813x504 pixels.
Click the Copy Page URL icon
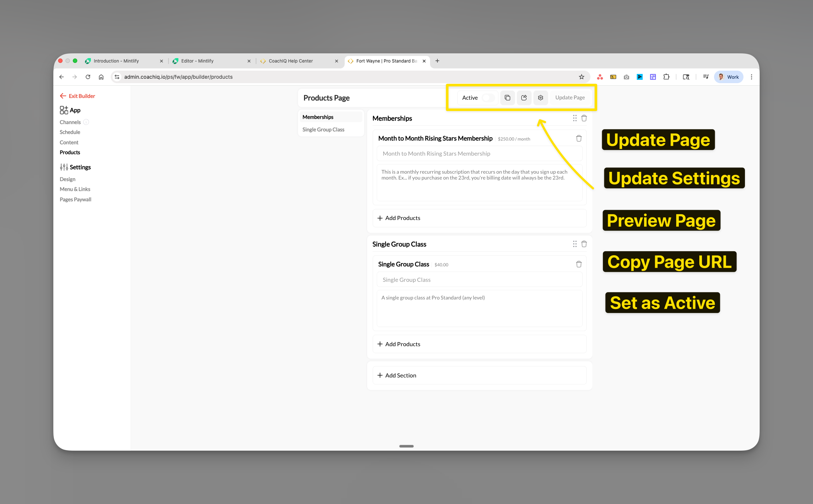(508, 97)
